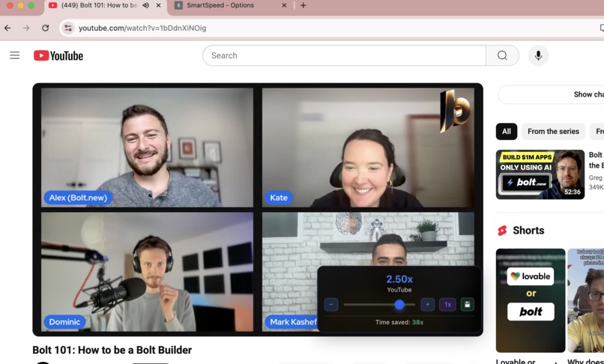
Task: Click the Show chat button
Action: coord(552,94)
